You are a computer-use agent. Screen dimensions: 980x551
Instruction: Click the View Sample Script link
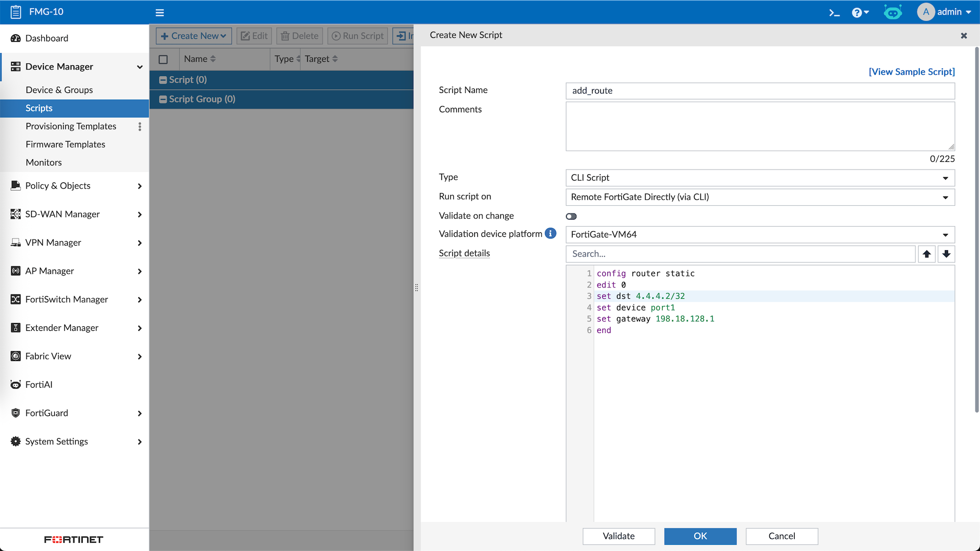(911, 71)
